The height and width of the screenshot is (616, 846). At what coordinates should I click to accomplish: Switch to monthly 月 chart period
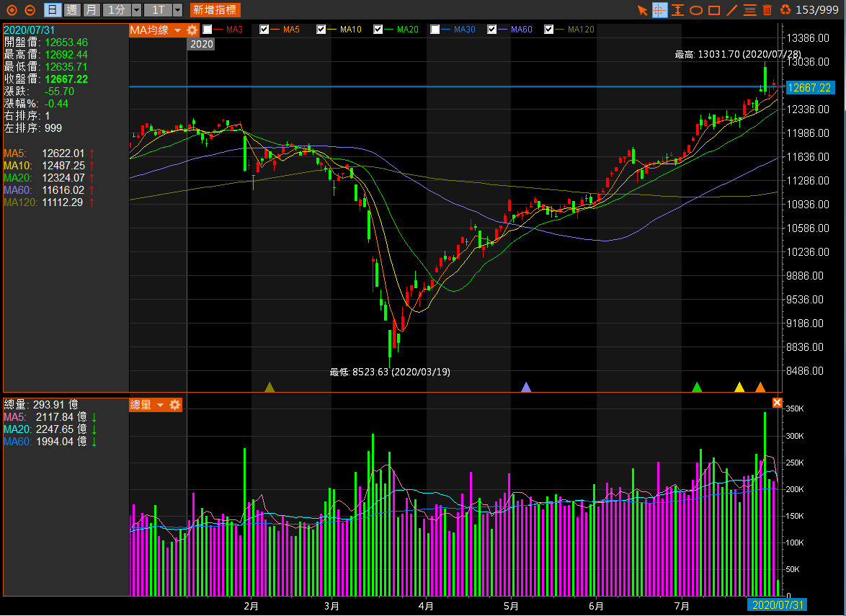coord(91,10)
